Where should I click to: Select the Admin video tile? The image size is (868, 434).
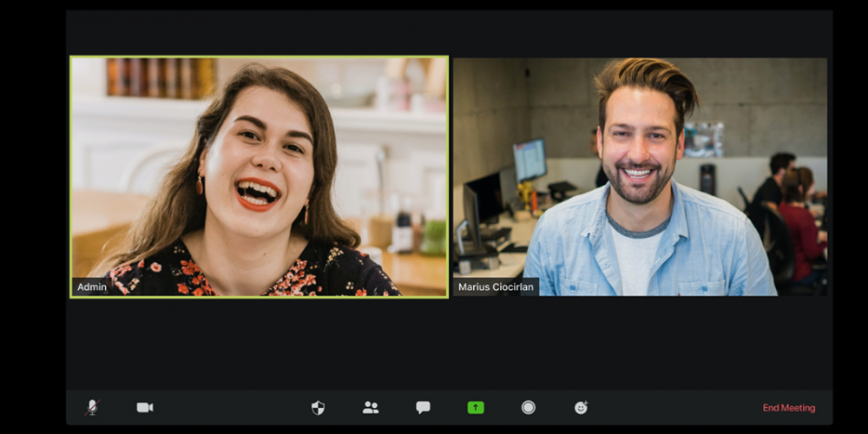(x=259, y=176)
